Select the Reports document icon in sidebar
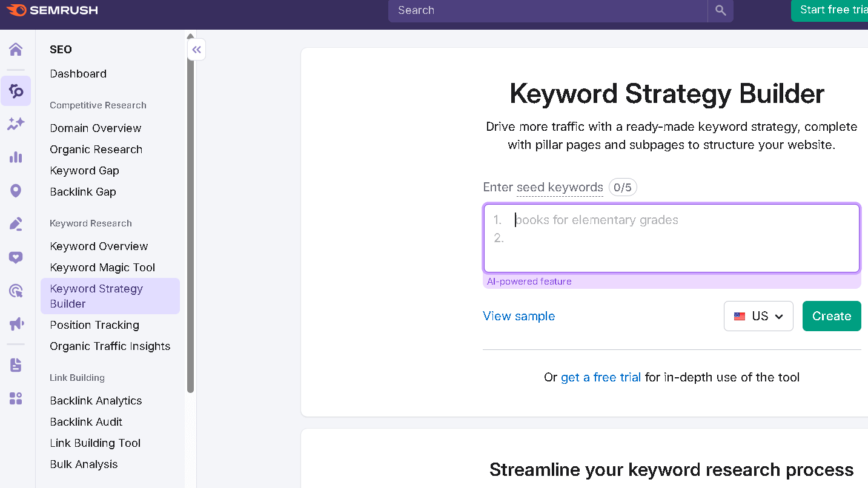This screenshot has width=868, height=488. [x=16, y=364]
